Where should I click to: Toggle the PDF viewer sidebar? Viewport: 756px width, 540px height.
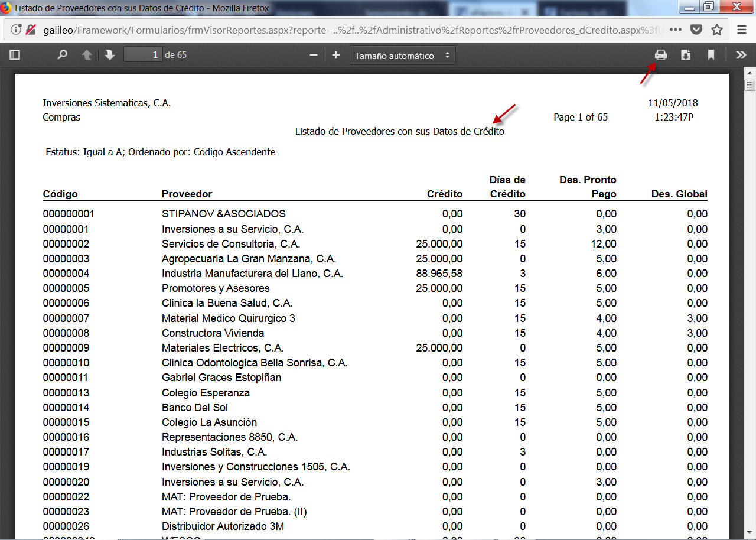[15, 55]
